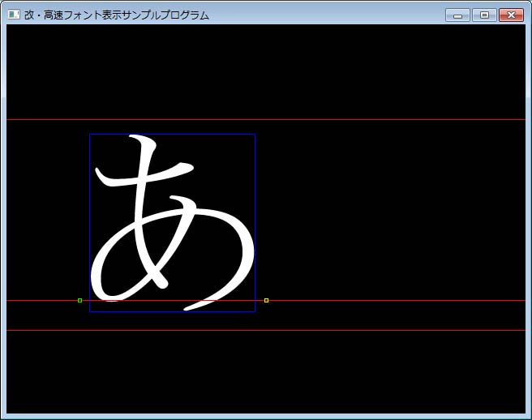Click the rendered あ glyph
Screen dimensions: 532x420
pyautogui.click(x=173, y=222)
